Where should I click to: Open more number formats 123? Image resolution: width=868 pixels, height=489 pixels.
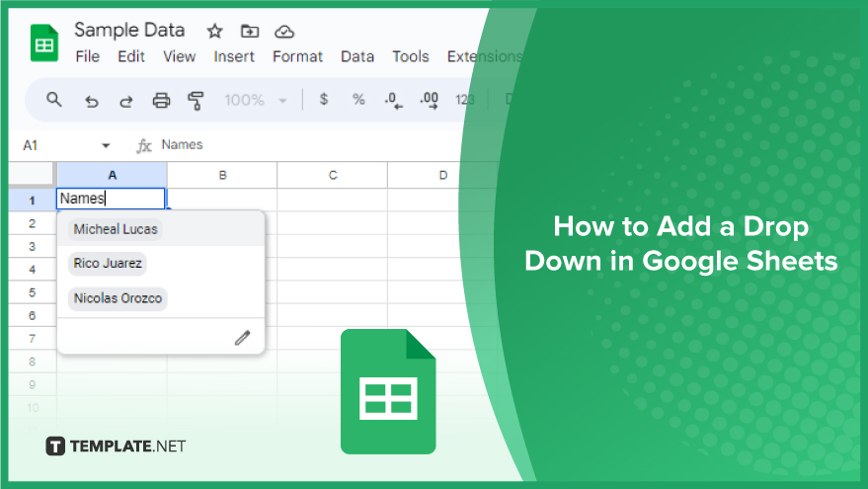point(464,100)
